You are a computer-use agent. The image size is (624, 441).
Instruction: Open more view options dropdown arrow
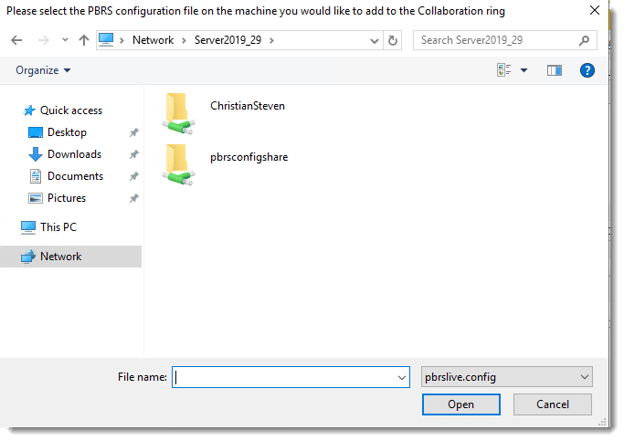click(x=524, y=70)
